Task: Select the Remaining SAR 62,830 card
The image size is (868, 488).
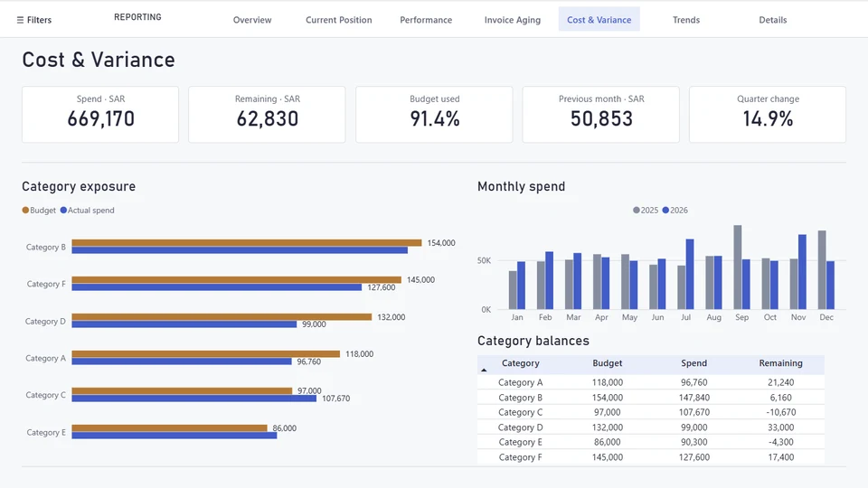Action: click(x=267, y=115)
